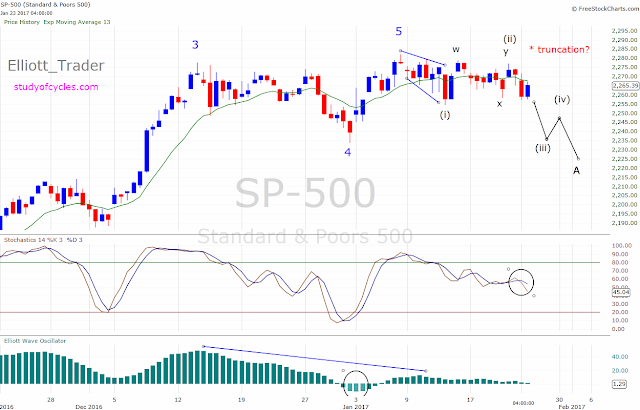Click the 40.00 oscillator axis label
This screenshot has height=410, width=640.
coord(620,357)
